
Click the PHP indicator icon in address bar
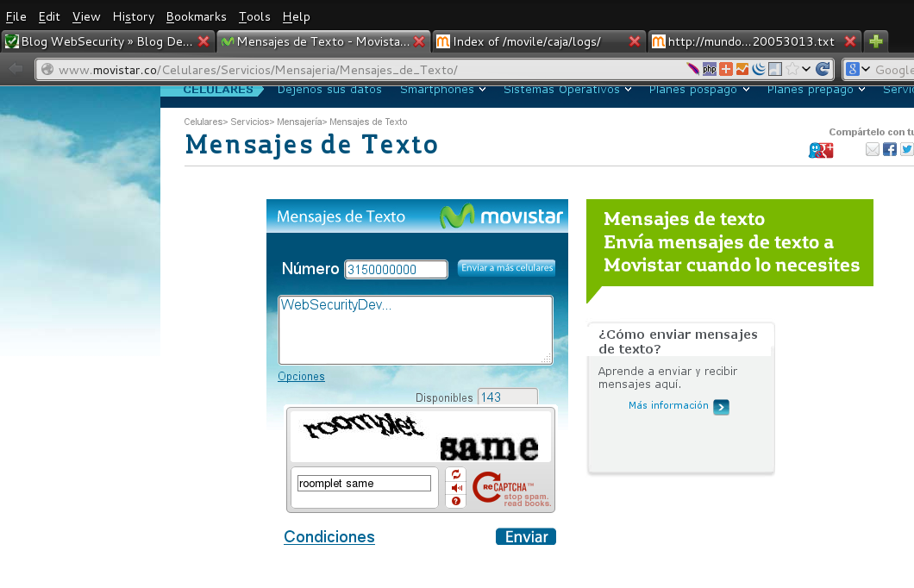coord(710,69)
